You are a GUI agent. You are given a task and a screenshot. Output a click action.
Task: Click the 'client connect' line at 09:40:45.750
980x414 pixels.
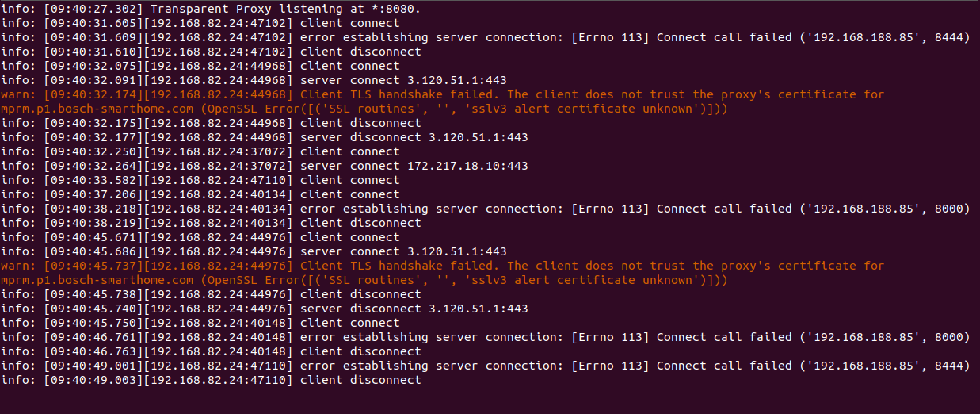pyautogui.click(x=200, y=323)
